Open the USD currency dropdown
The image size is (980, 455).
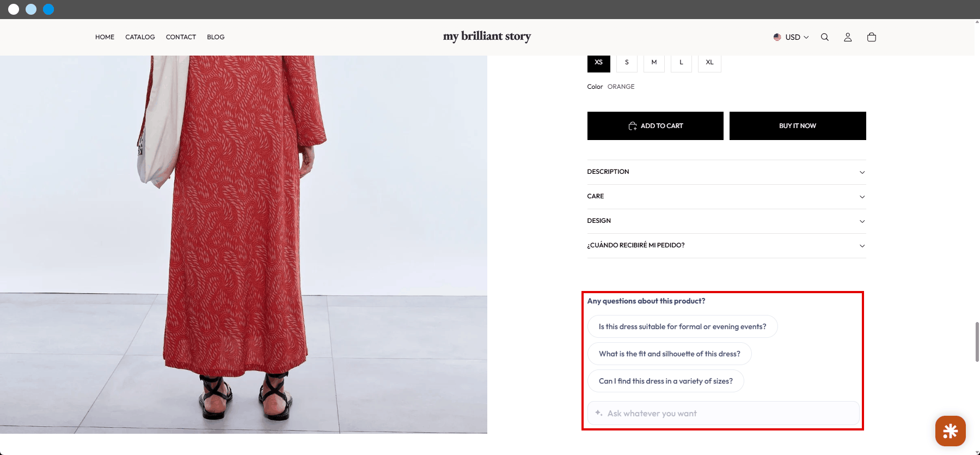coord(791,37)
